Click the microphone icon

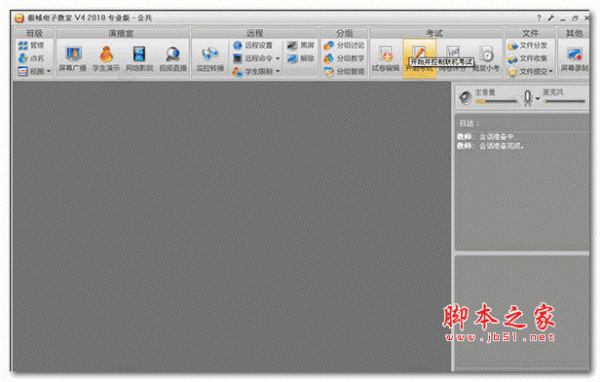[528, 98]
